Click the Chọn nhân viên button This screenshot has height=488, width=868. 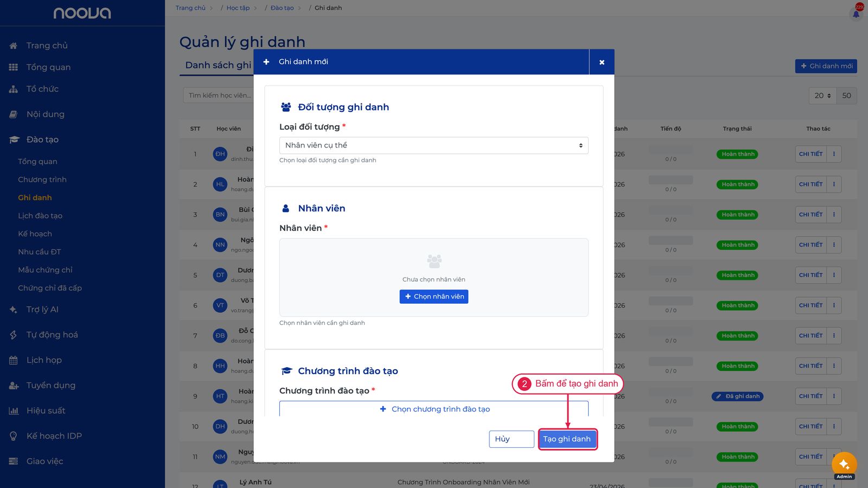point(434,297)
